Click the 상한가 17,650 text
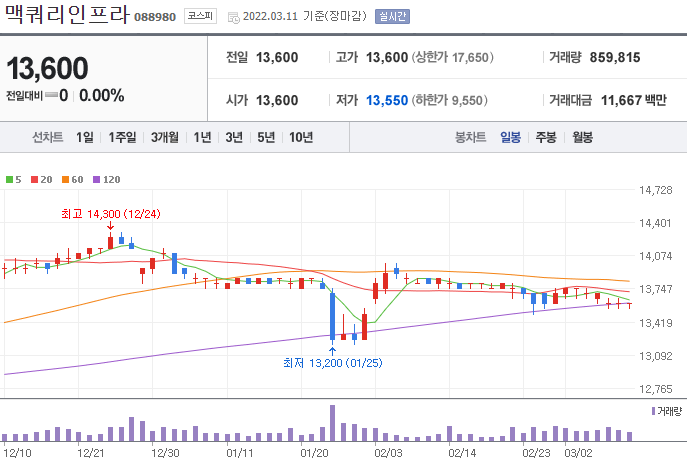The height and width of the screenshot is (462, 687). [x=452, y=57]
